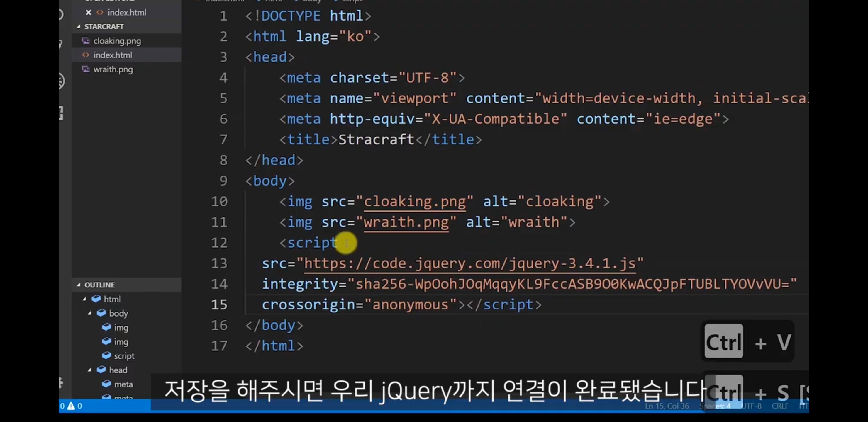The height and width of the screenshot is (422, 868).
Task: Click the cube icon beside head in Outline
Action: (x=101, y=370)
